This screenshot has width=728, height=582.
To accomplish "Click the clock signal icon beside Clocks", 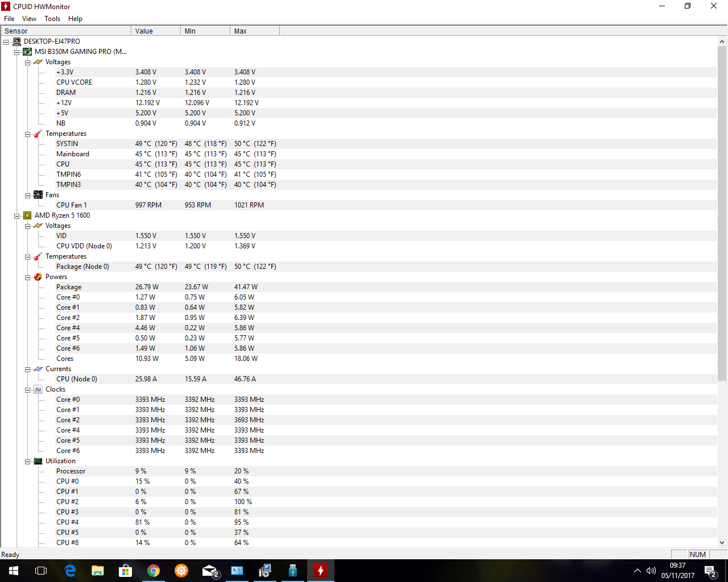I will pyautogui.click(x=38, y=389).
